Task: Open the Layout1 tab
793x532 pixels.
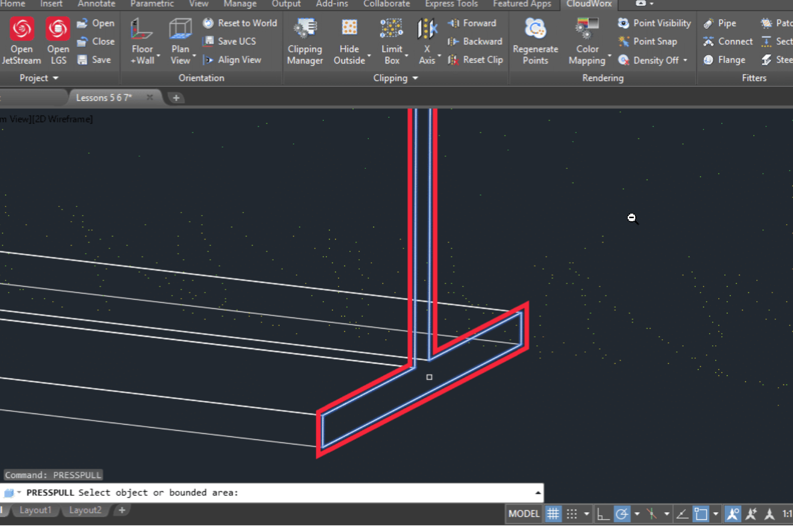Action: click(35, 510)
